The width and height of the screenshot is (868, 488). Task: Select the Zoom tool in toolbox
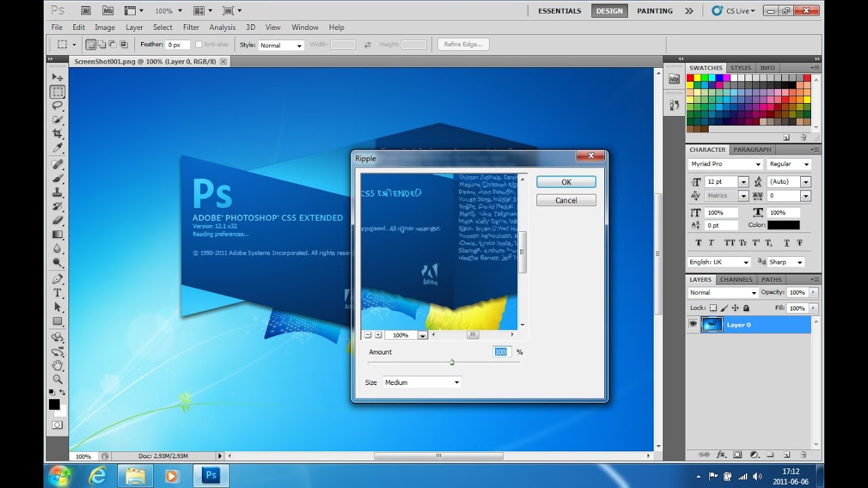58,380
